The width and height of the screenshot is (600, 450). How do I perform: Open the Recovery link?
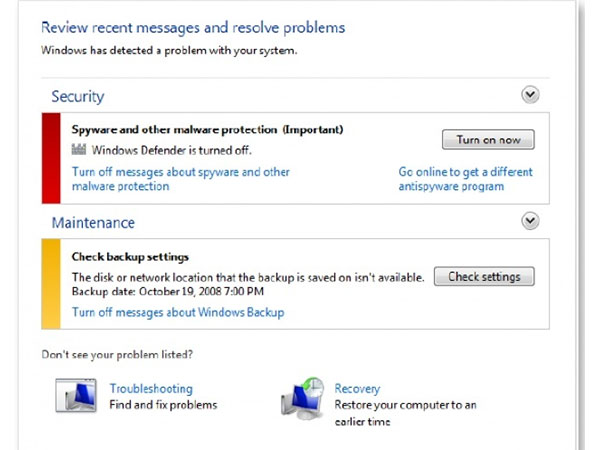[357, 388]
